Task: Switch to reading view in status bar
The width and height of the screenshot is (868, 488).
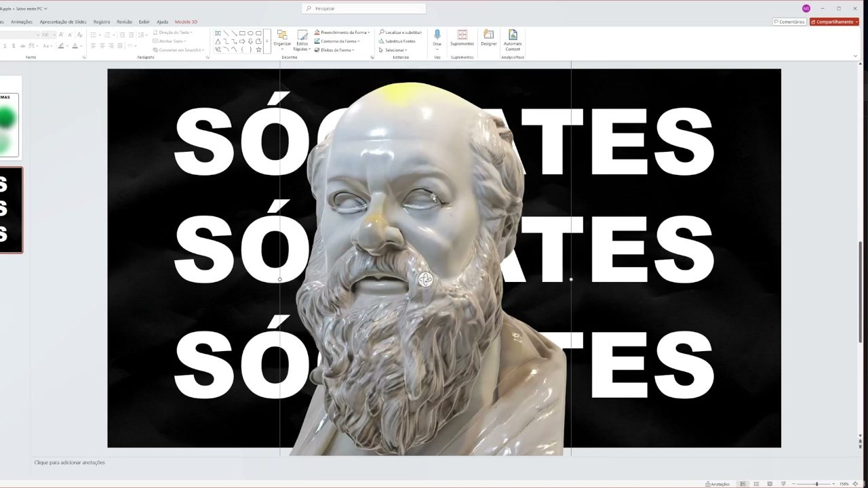Action: point(770,484)
